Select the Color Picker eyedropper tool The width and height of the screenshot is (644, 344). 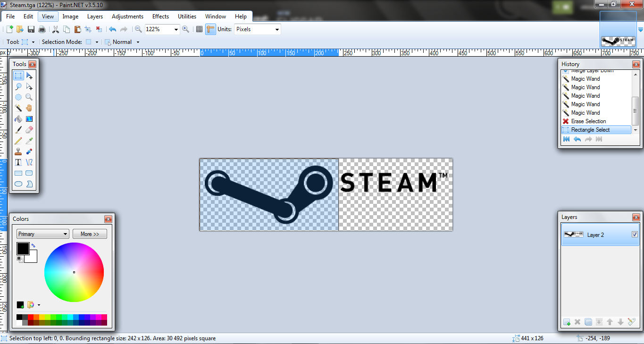pyautogui.click(x=29, y=141)
